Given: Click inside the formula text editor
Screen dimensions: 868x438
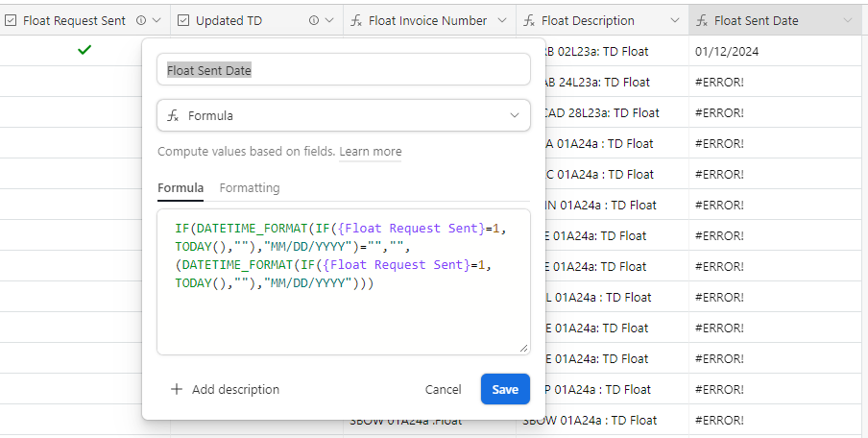Looking at the screenshot, I should (343, 281).
